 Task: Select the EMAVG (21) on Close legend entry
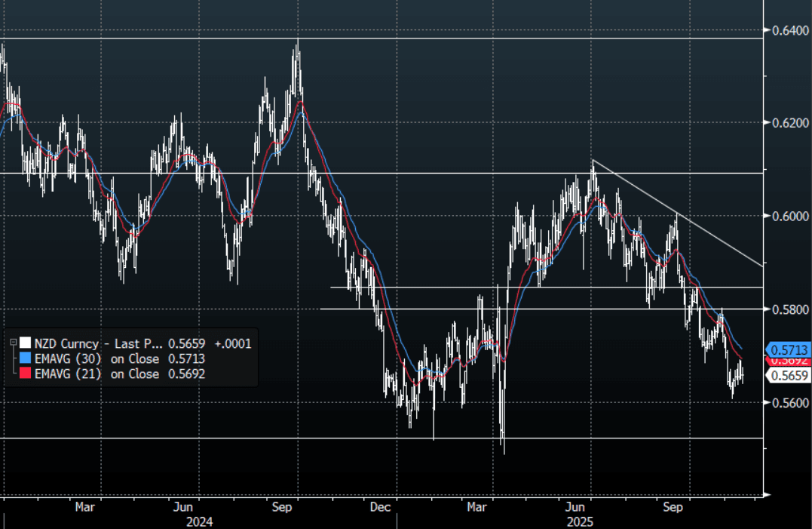pyautogui.click(x=97, y=374)
